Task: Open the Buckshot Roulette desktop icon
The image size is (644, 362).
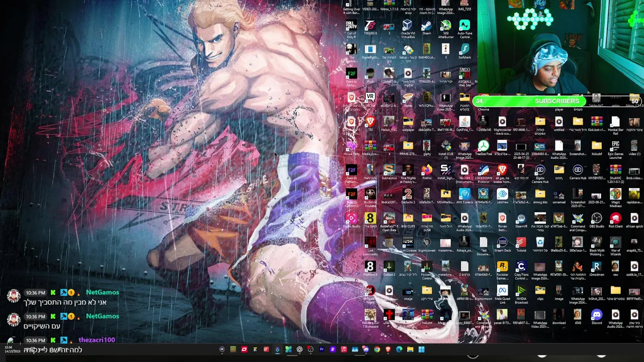Action: point(370,197)
